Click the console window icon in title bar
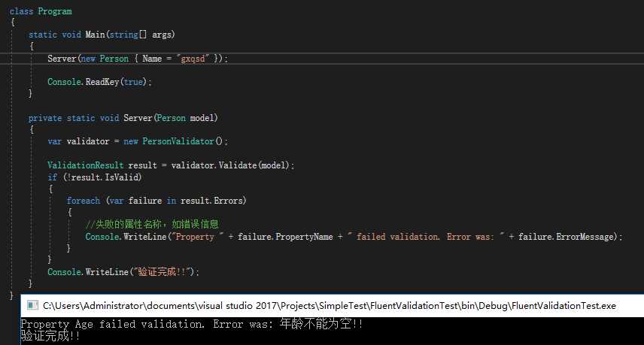Viewport: 644px width, 345px height. coord(32,305)
